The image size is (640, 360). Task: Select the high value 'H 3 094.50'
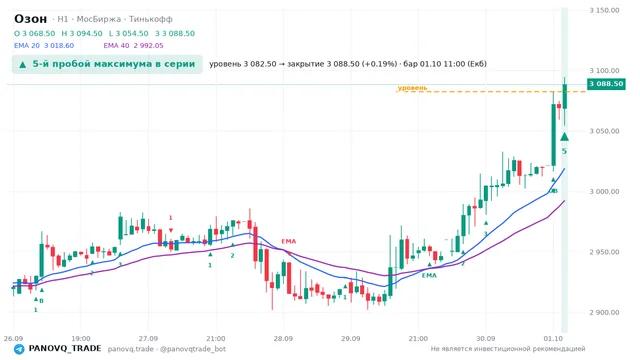[x=82, y=33]
